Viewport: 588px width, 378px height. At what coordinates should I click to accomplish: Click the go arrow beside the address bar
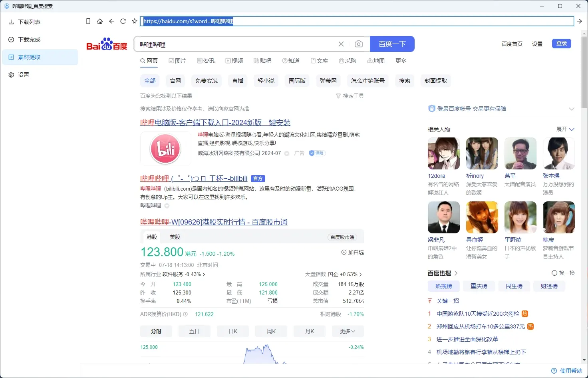click(x=580, y=21)
